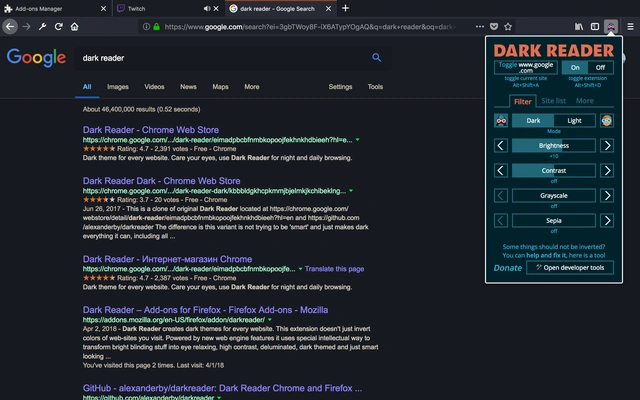Image resolution: width=640 pixels, height=400 pixels.
Task: Switch to the Add-ons Manager browser tab
Action: (x=56, y=9)
